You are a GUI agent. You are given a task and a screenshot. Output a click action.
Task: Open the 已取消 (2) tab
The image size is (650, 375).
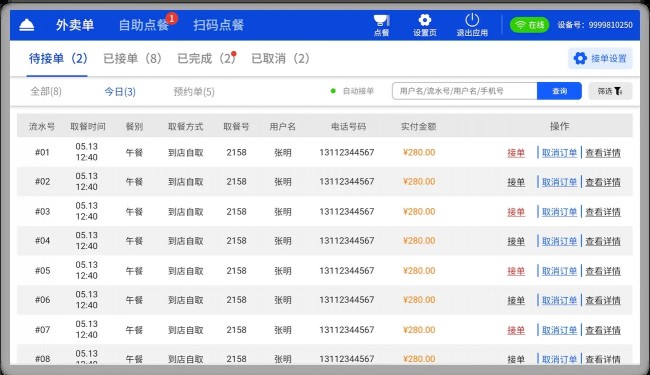click(x=280, y=58)
